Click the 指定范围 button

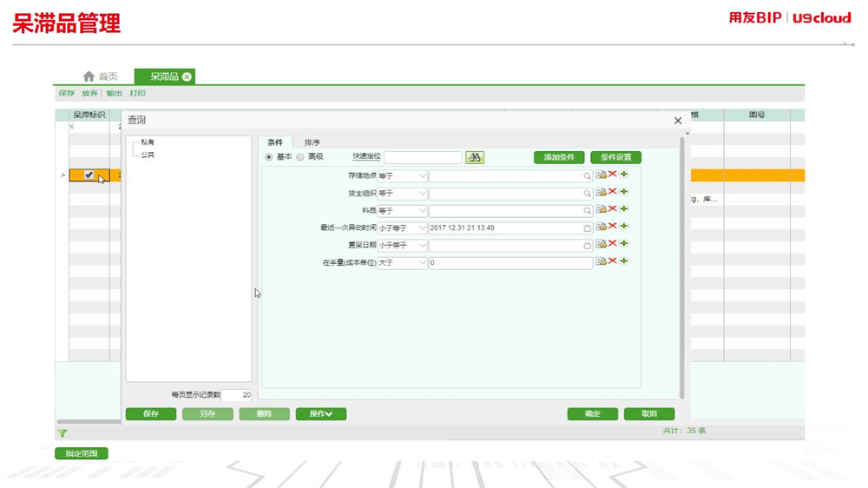pos(82,453)
